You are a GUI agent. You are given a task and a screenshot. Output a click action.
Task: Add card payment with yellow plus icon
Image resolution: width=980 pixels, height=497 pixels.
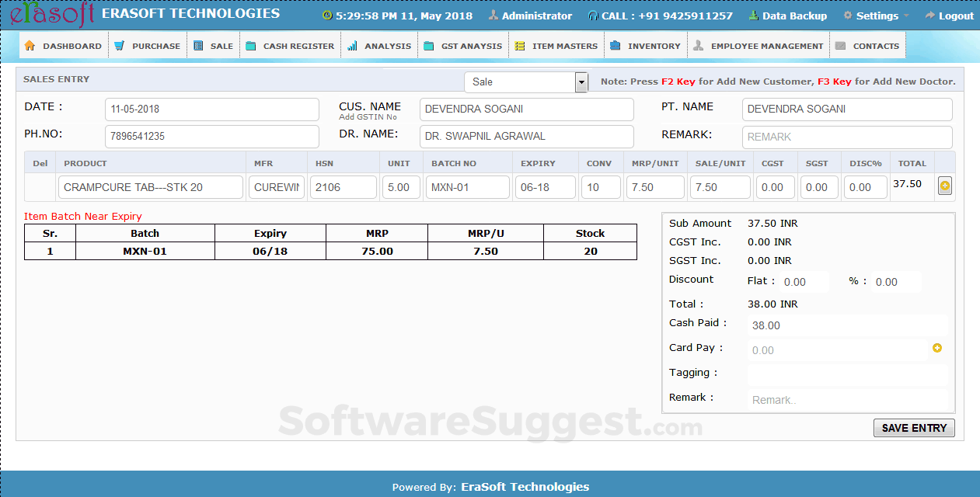coord(936,348)
